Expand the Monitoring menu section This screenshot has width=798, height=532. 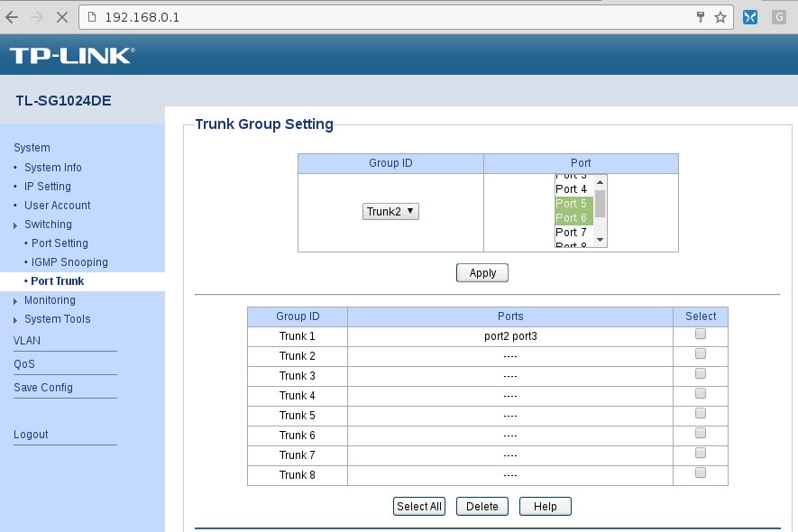point(50,300)
